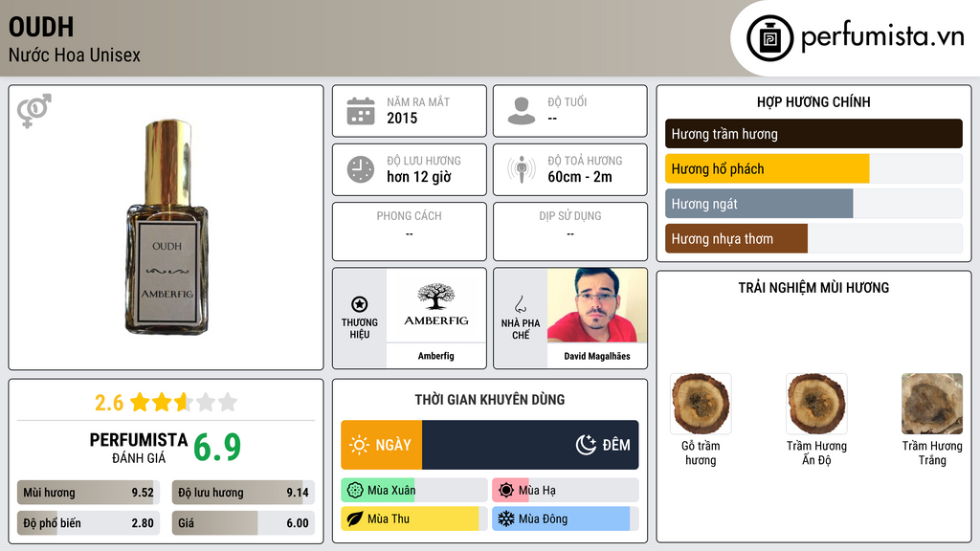
Task: Click the Độ phổ biến 2.80 score bar
Action: tap(89, 523)
